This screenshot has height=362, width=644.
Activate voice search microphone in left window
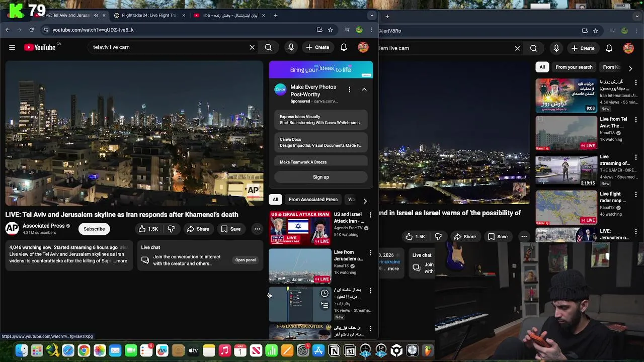click(291, 47)
